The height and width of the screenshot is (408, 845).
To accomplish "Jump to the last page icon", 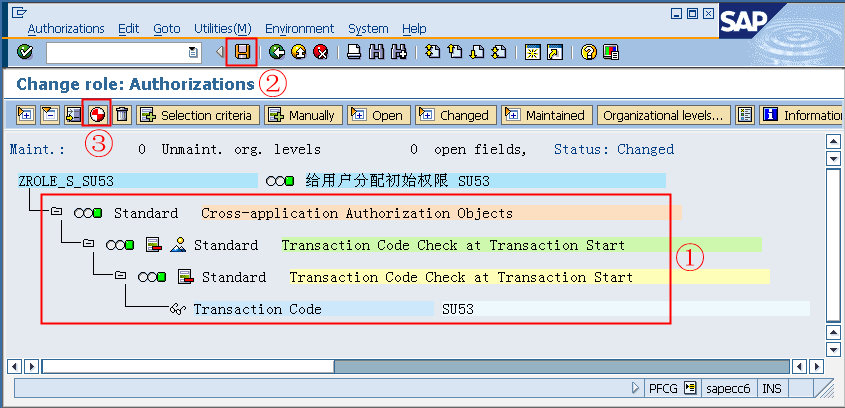I will click(x=499, y=52).
